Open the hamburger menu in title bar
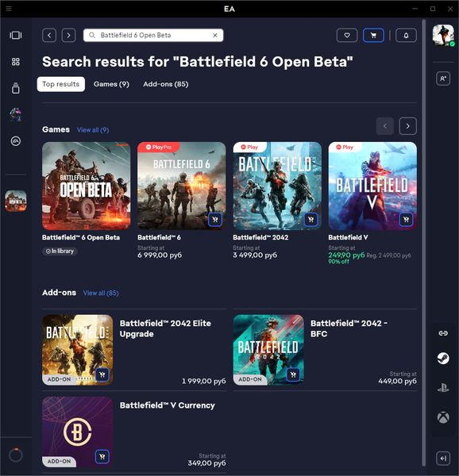The height and width of the screenshot is (476, 459). pyautogui.click(x=9, y=9)
